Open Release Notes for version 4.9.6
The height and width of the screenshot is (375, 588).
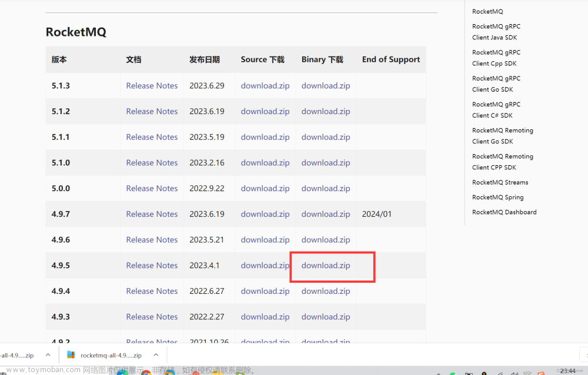152,240
